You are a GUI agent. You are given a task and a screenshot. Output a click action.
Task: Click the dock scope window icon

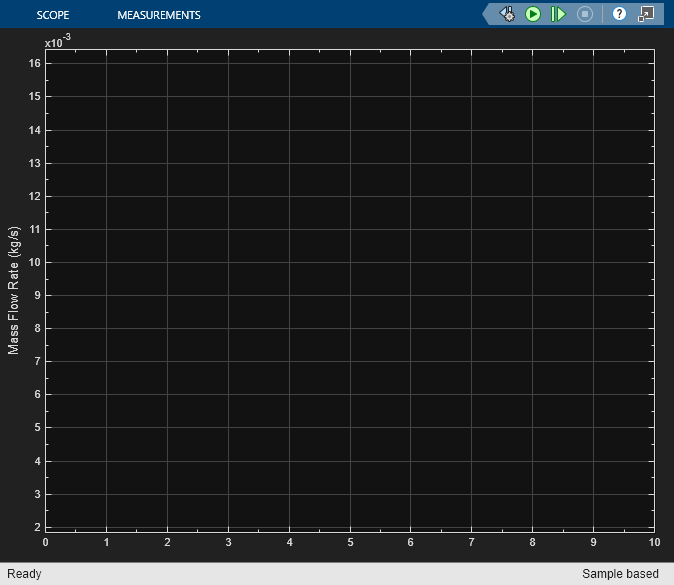coord(646,14)
